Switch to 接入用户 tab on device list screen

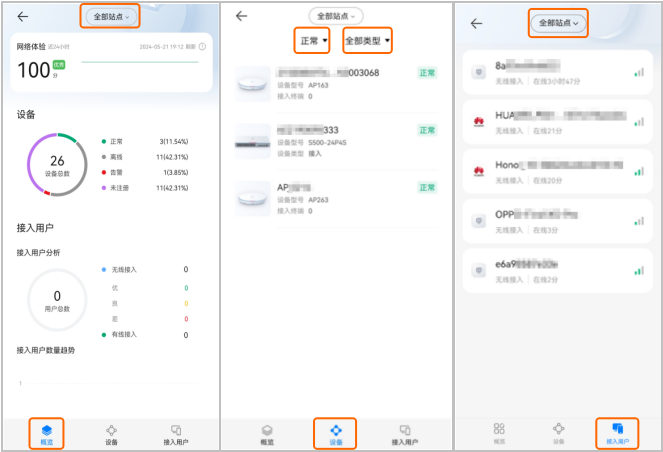point(405,435)
